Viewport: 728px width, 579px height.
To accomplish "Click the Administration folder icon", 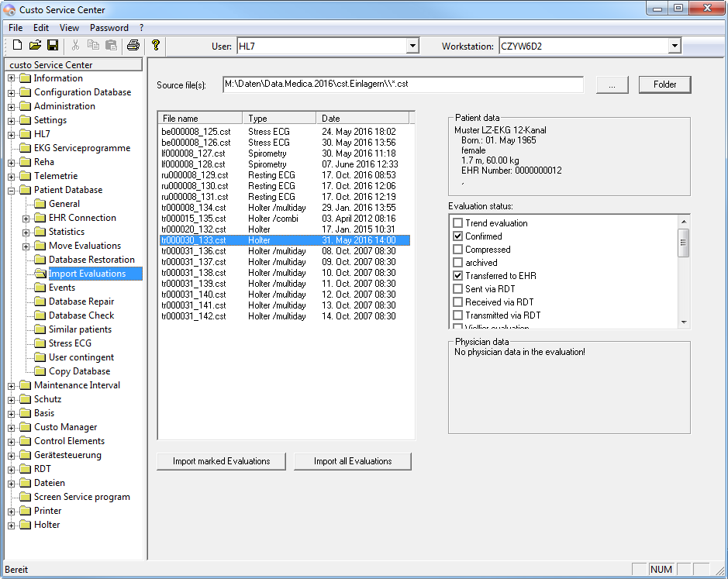I will 26,106.
